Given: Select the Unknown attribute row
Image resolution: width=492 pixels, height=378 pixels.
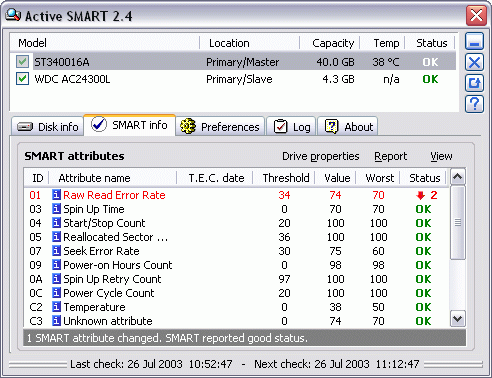Looking at the screenshot, I should 237,321.
